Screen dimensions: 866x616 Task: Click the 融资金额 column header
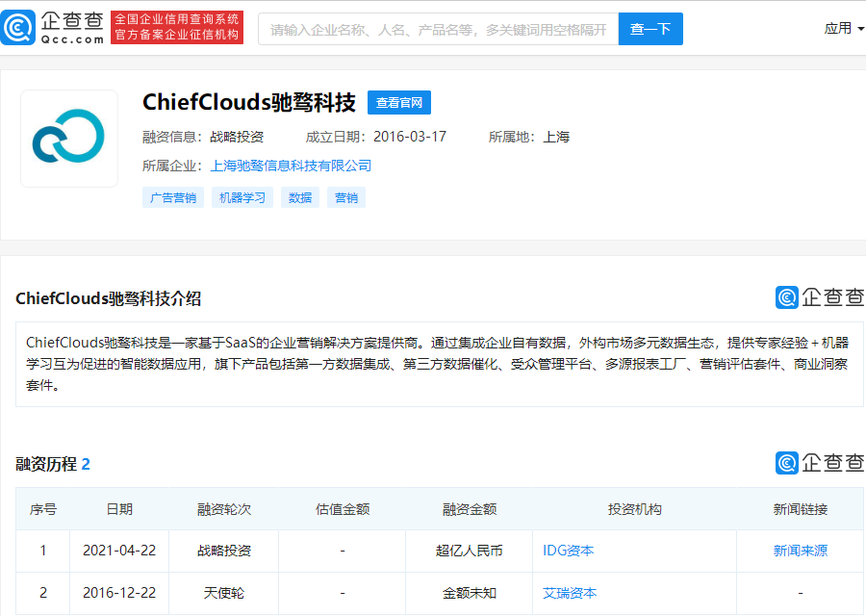(x=470, y=509)
